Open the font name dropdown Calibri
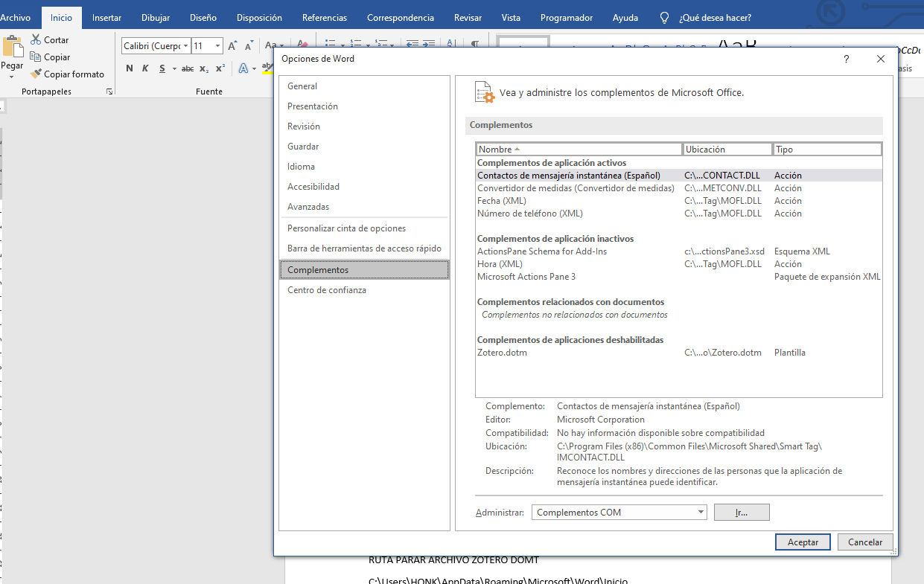Viewport: 924px width, 584px height. point(185,46)
